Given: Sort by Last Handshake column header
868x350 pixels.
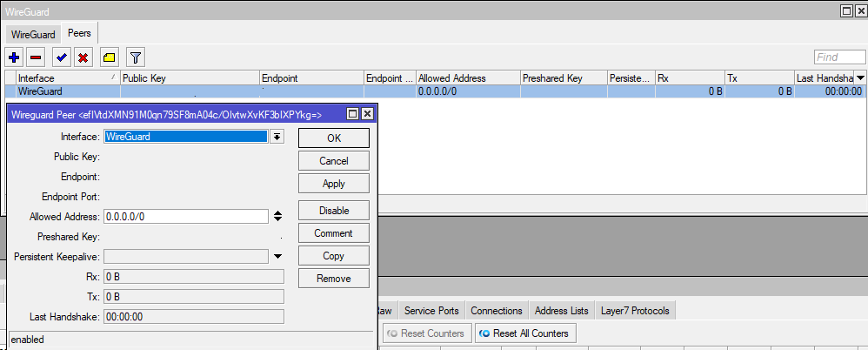Looking at the screenshot, I should coord(825,78).
